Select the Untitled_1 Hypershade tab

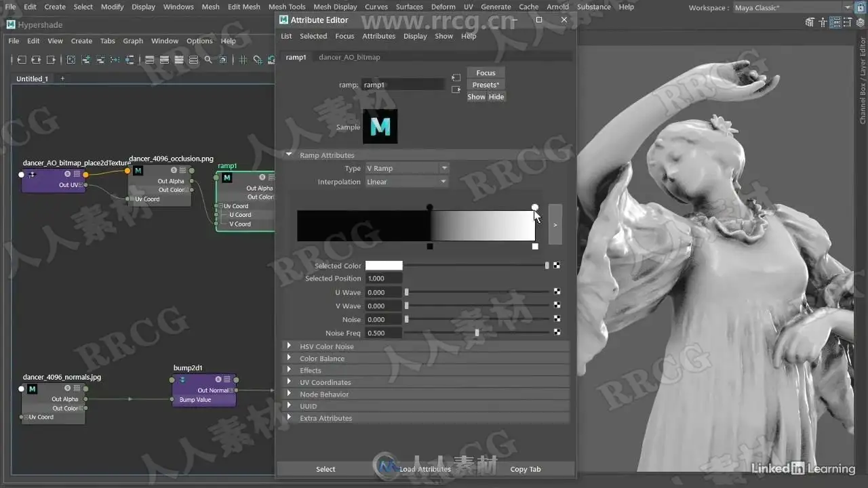coord(32,79)
